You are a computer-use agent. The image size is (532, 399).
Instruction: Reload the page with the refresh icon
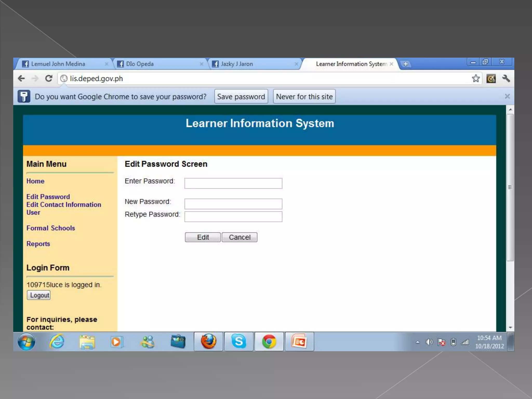[x=49, y=78]
